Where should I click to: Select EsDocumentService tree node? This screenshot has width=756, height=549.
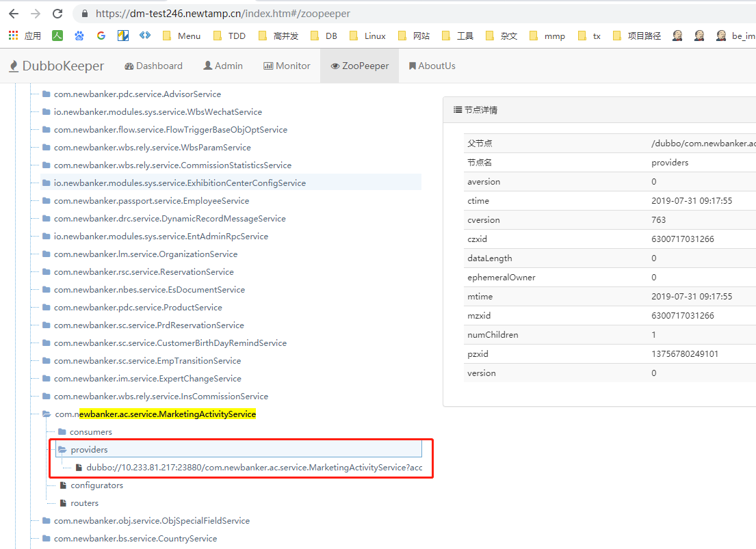tap(149, 290)
